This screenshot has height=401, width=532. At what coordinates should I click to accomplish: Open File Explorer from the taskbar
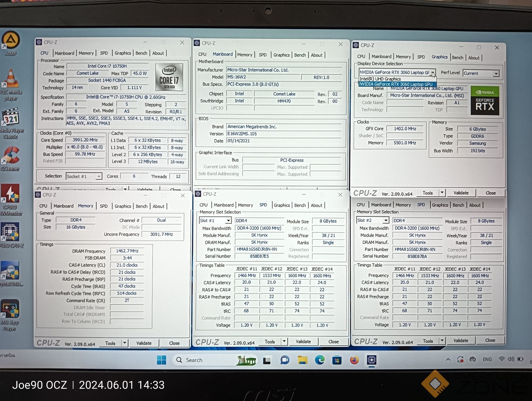coord(302,360)
